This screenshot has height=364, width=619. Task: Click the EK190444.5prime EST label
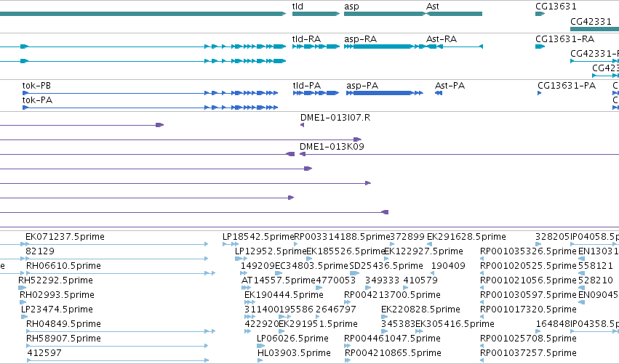(284, 296)
